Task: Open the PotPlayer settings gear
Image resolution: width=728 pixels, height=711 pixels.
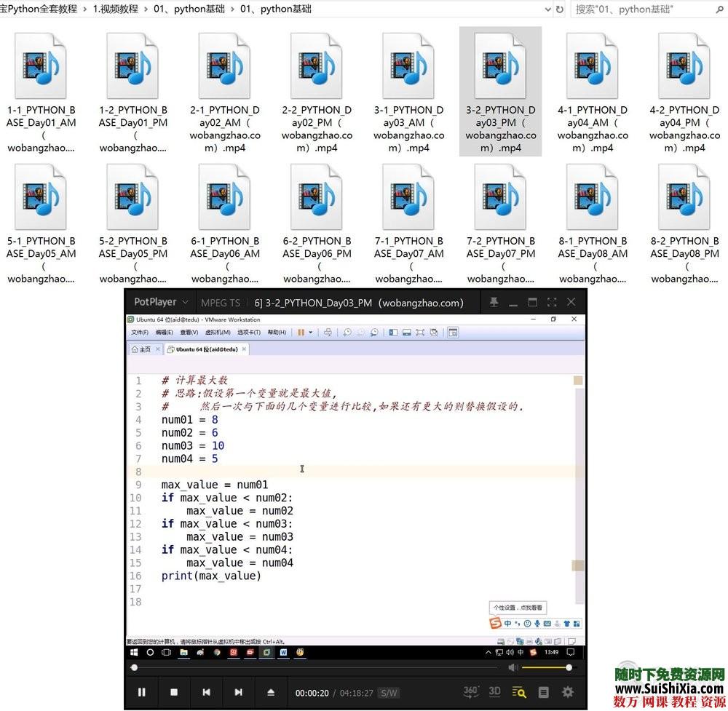Action: tap(568, 692)
